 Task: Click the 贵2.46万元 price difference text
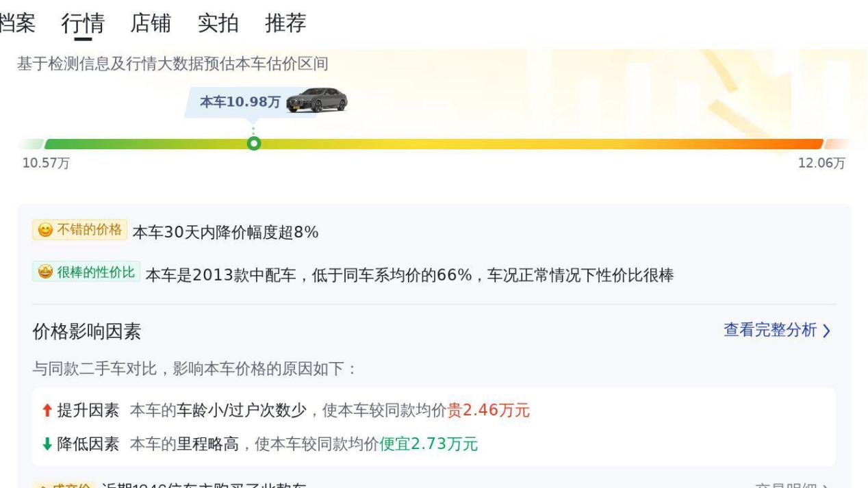pos(488,411)
